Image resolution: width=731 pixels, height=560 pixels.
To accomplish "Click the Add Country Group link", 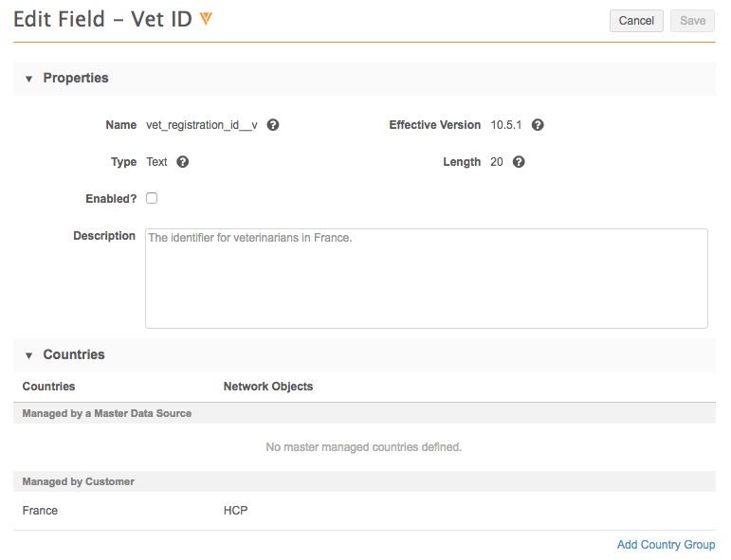I will (x=666, y=545).
